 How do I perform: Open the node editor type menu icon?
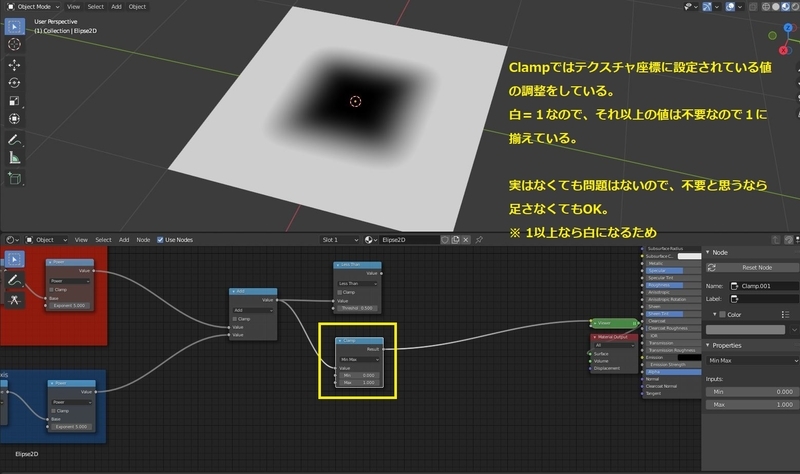[x=12, y=240]
